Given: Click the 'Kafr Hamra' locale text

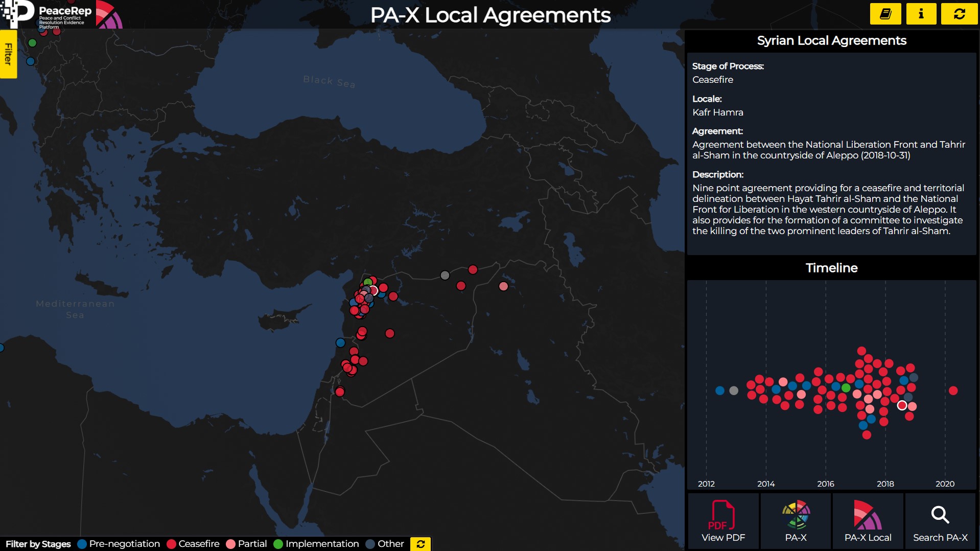Looking at the screenshot, I should pos(717,112).
